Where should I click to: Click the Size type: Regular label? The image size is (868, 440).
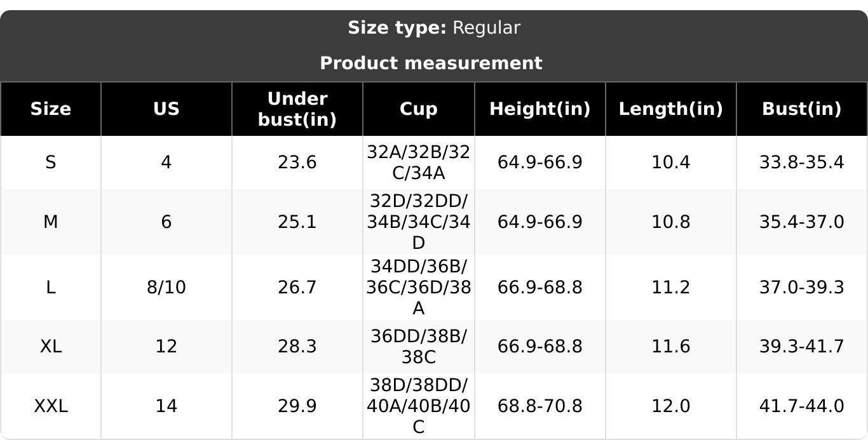pos(434,28)
